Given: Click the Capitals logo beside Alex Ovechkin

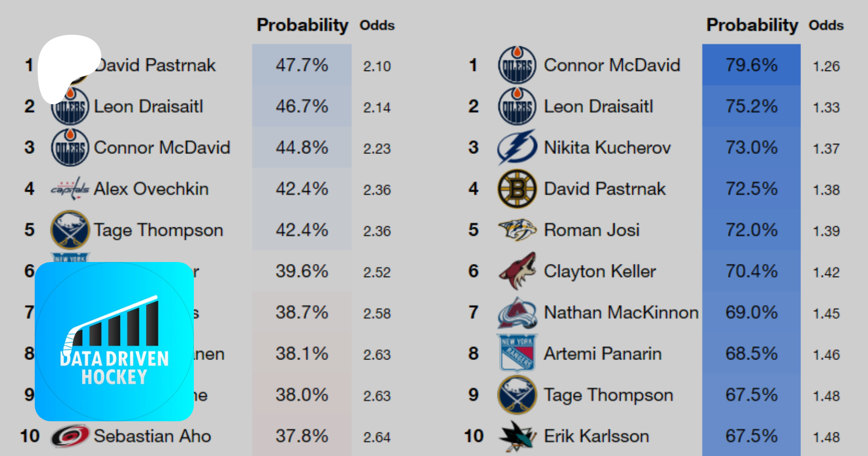Looking at the screenshot, I should [x=70, y=189].
